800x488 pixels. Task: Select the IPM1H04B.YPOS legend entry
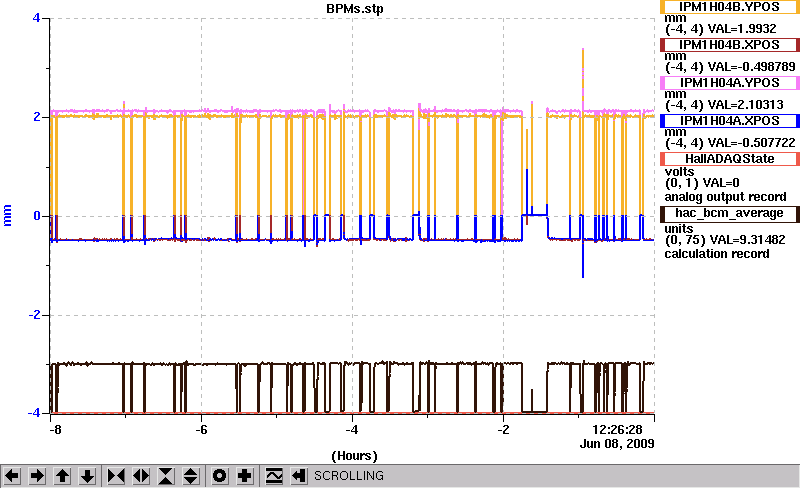click(x=730, y=7)
